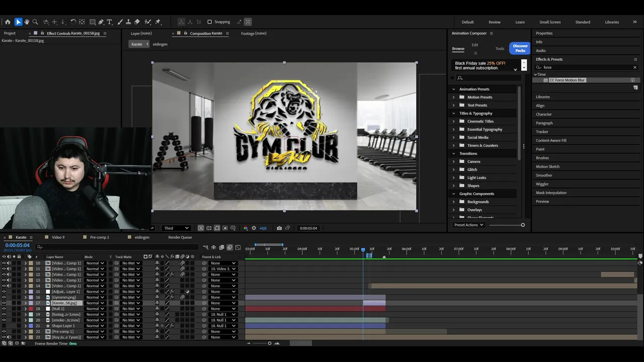Click the Frame Blending icon in timeline
Image resolution: width=644 pixels, height=362 pixels.
(x=222, y=247)
